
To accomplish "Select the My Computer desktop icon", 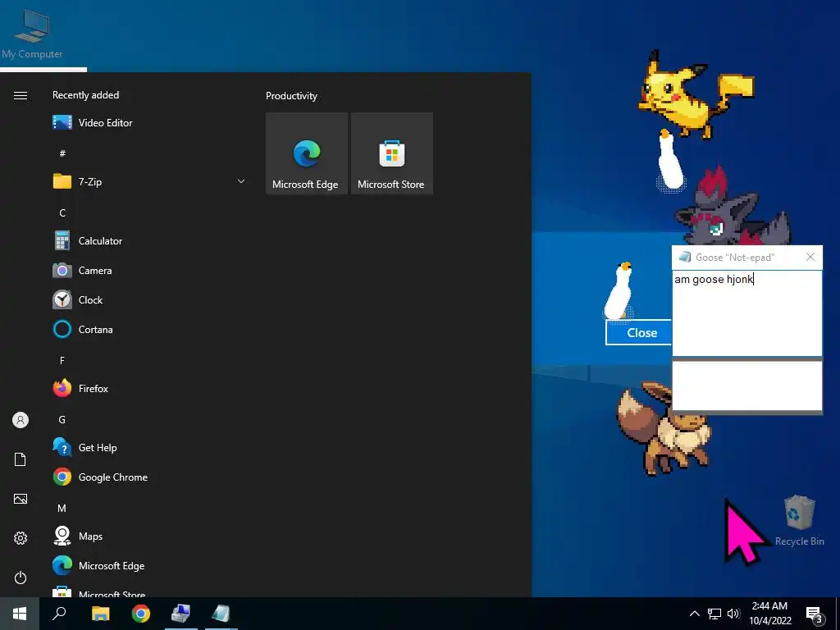I will (32, 33).
